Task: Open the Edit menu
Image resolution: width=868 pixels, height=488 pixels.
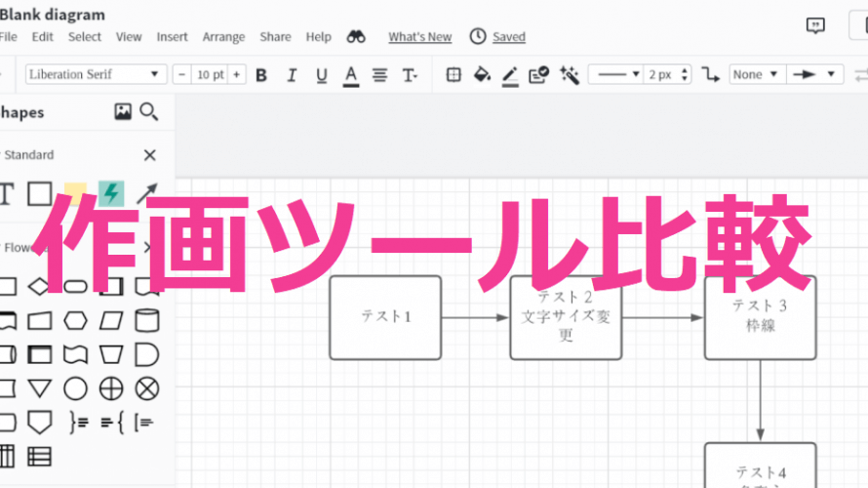Action: coord(42,36)
